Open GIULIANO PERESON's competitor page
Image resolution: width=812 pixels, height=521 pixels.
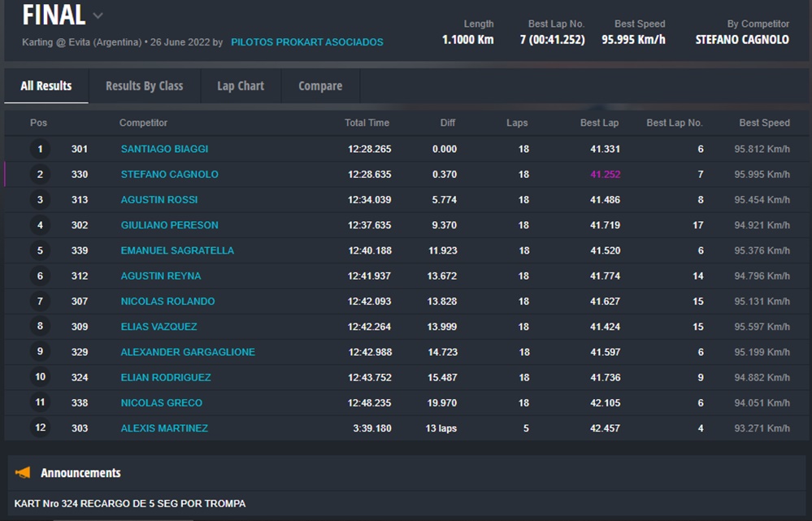pyautogui.click(x=169, y=225)
